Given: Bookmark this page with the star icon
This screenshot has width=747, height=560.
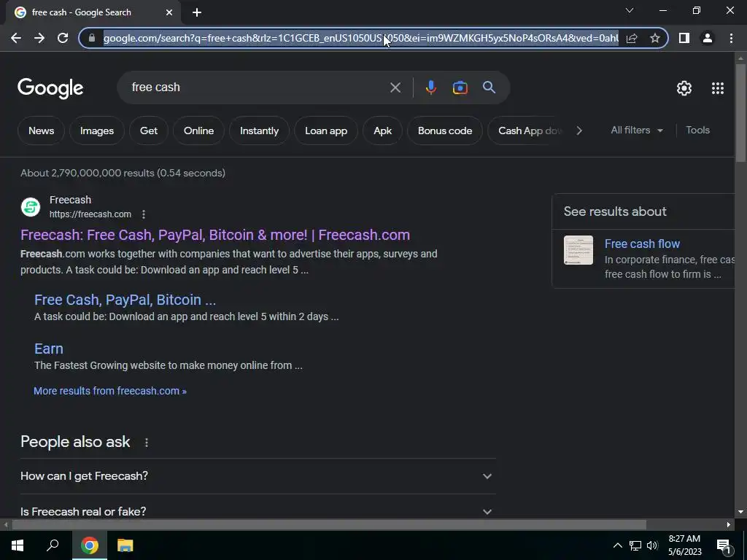Looking at the screenshot, I should tap(655, 38).
